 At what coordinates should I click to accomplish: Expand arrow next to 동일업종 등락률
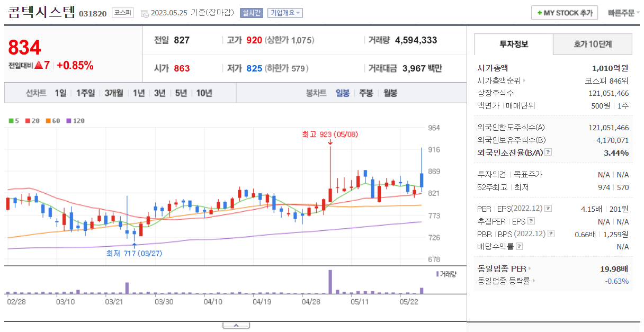click(x=533, y=281)
